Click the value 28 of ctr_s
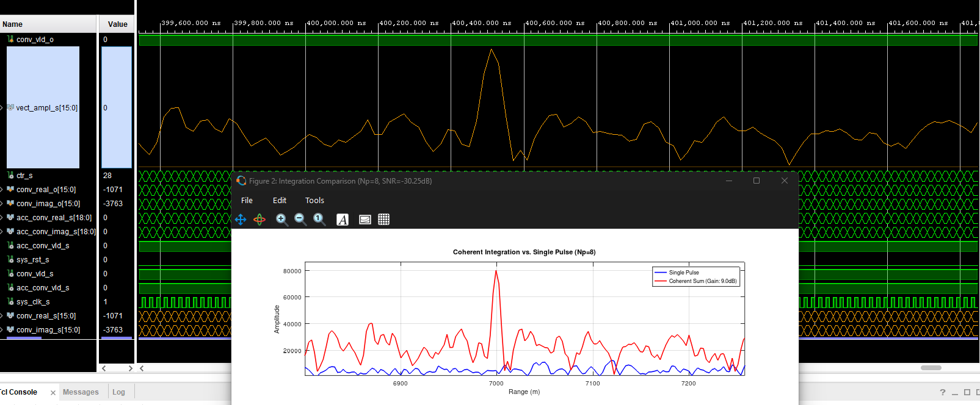 coord(107,176)
